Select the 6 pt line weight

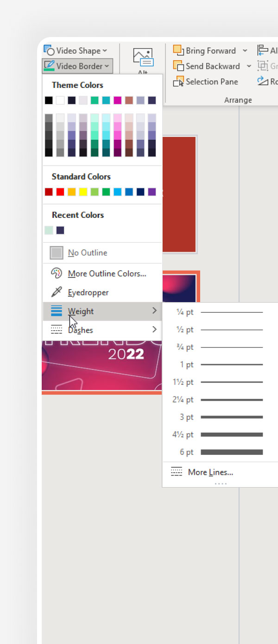click(220, 452)
